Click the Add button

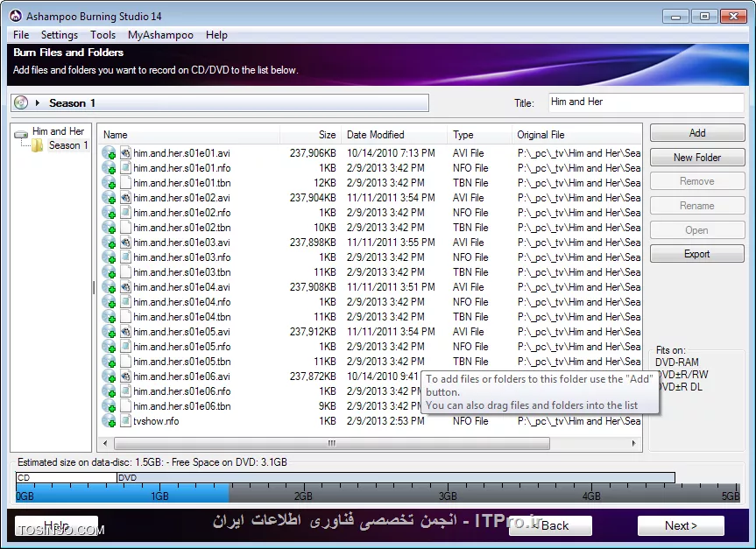tap(697, 133)
